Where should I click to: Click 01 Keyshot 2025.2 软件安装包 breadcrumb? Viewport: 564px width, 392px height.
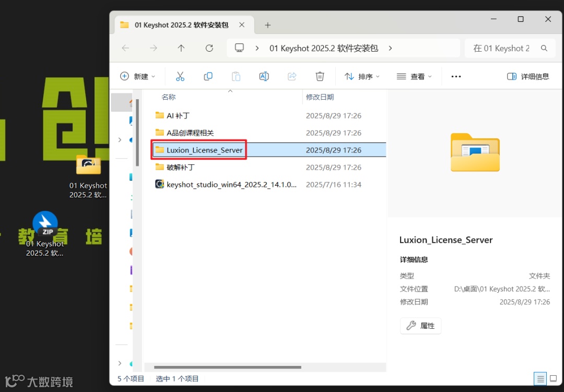324,48
